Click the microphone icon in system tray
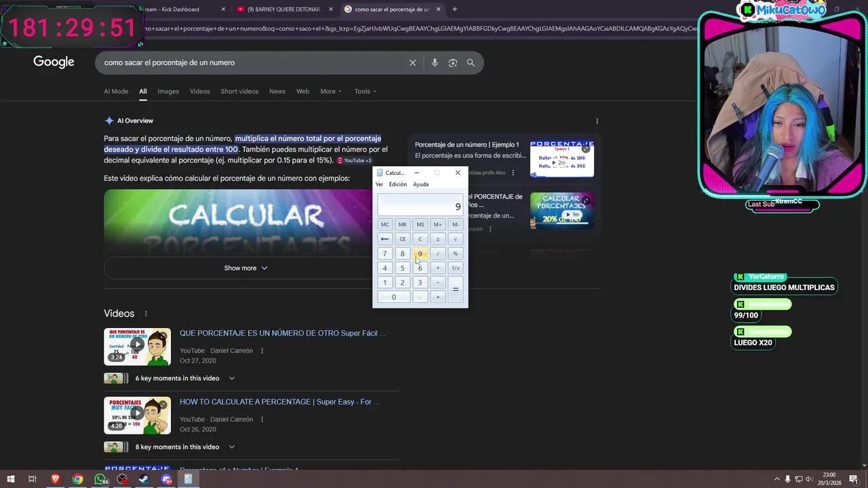This screenshot has height=488, width=868. (x=788, y=479)
